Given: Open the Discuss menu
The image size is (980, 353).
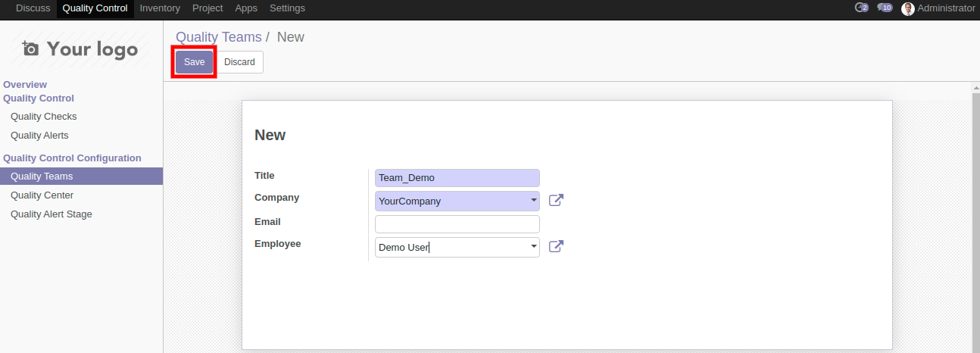Looking at the screenshot, I should (33, 8).
